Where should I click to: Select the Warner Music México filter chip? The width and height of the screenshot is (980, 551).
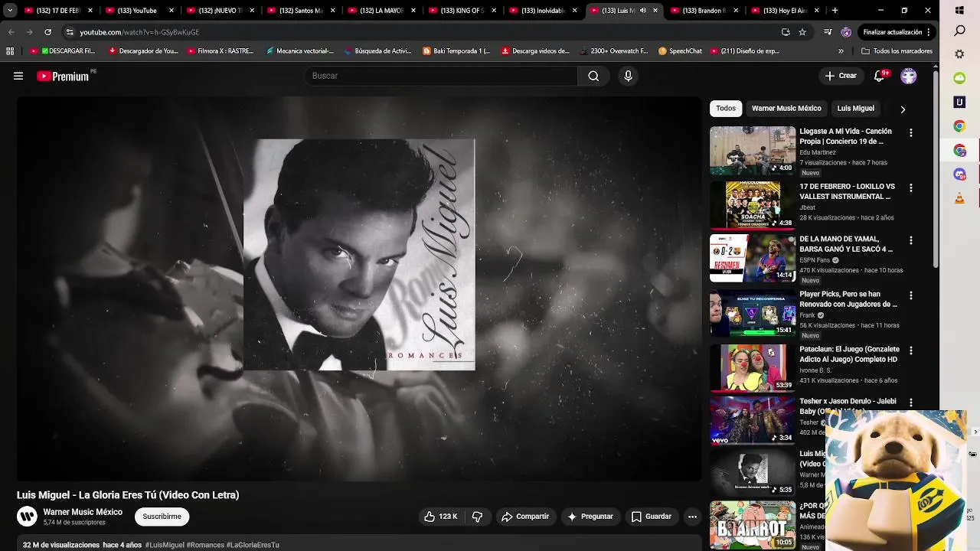point(786,109)
